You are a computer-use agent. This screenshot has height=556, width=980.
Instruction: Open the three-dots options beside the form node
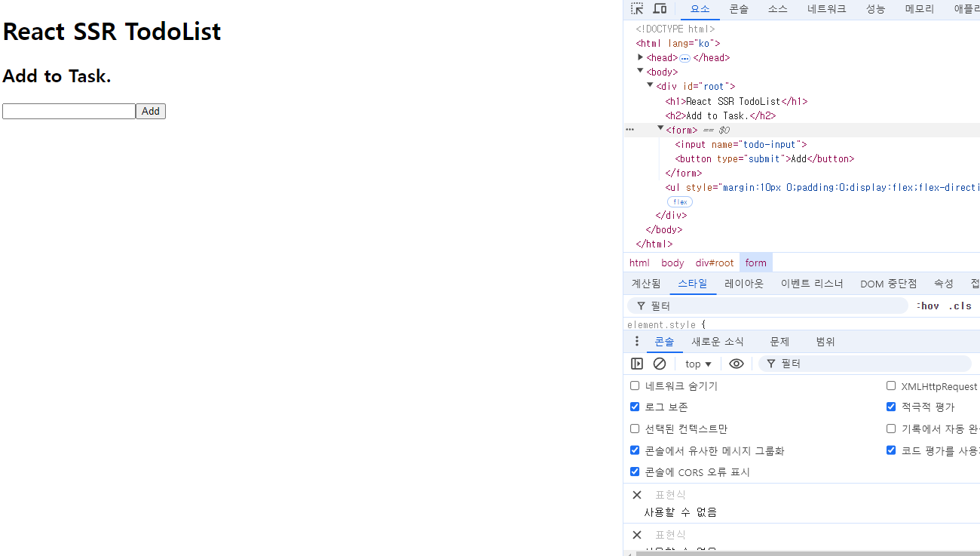(630, 130)
